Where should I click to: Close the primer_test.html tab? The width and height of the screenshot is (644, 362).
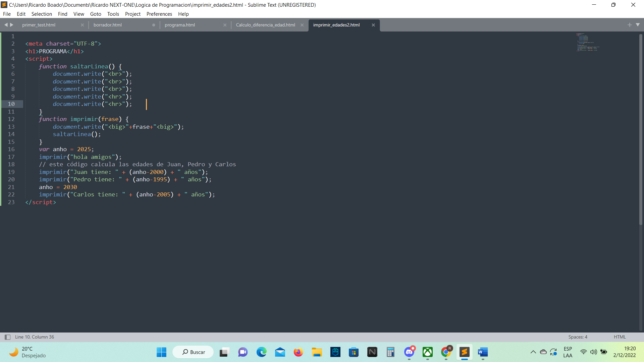click(x=83, y=25)
